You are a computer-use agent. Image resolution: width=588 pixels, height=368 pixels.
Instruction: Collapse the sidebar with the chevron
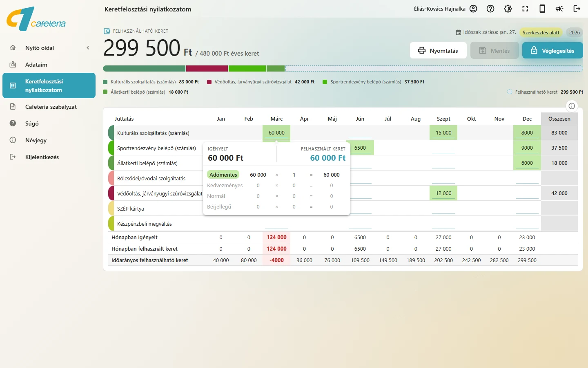(88, 48)
